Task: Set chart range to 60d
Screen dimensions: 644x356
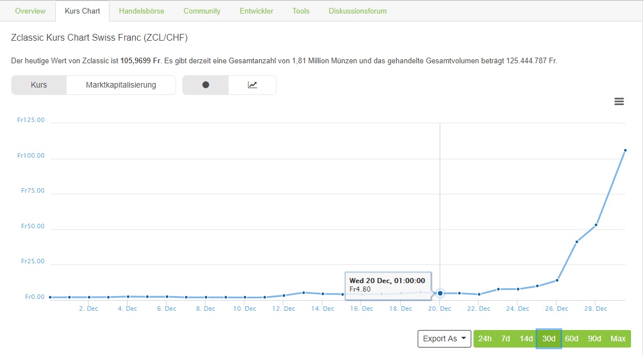Action: coord(572,338)
